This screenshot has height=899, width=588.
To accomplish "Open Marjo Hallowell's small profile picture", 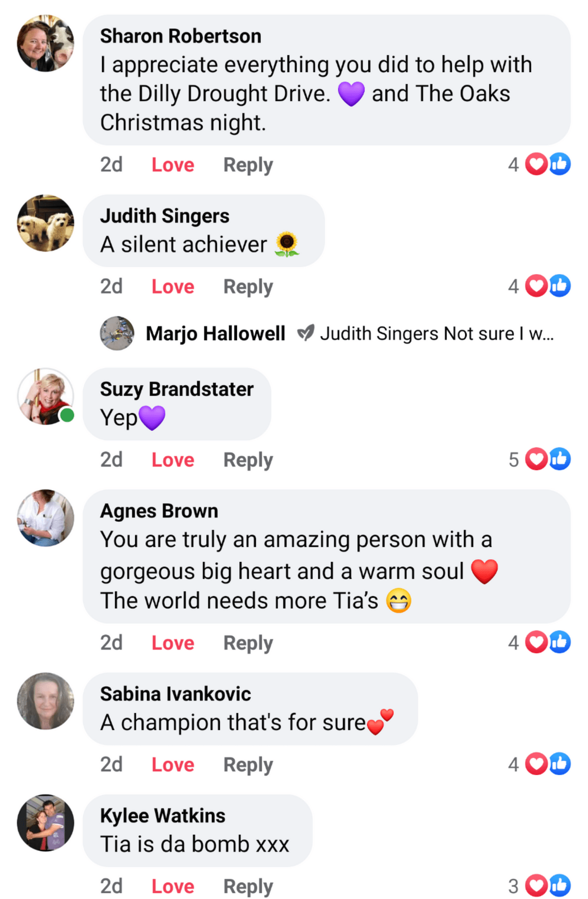I will pyautogui.click(x=117, y=333).
